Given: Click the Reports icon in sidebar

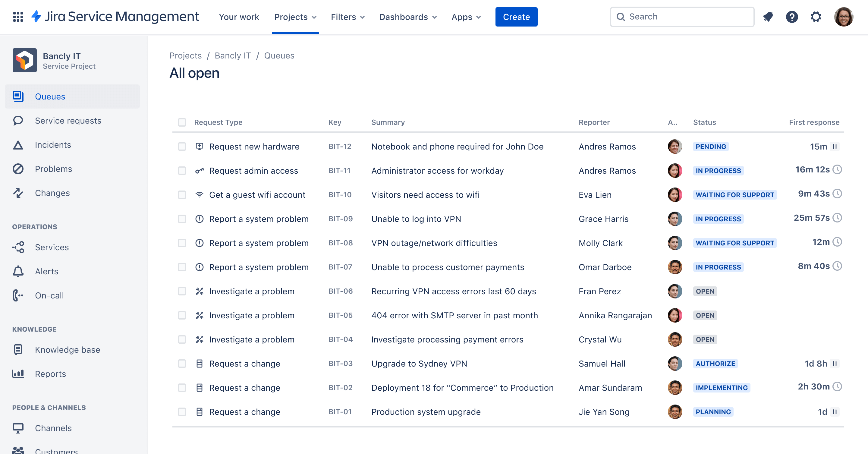Looking at the screenshot, I should [x=18, y=373].
